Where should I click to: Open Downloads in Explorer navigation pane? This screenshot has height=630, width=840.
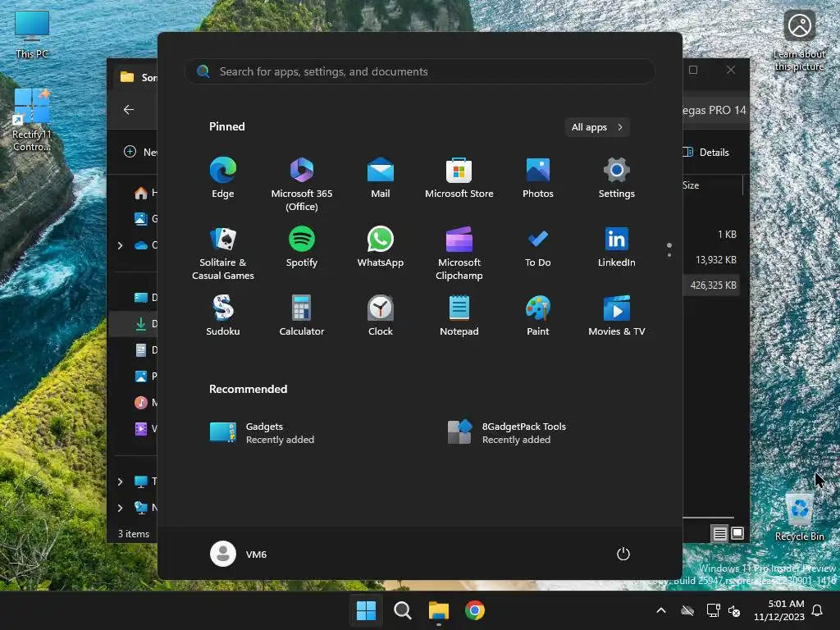144,323
